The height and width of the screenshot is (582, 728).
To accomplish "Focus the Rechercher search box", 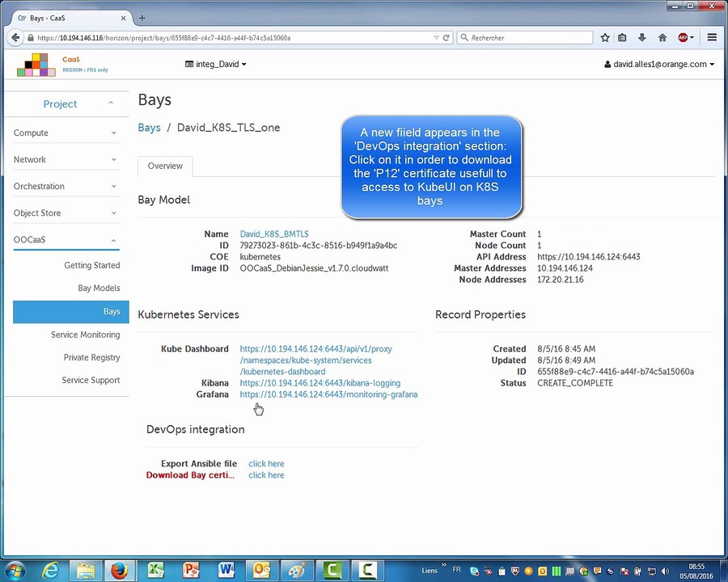I will 525,38.
